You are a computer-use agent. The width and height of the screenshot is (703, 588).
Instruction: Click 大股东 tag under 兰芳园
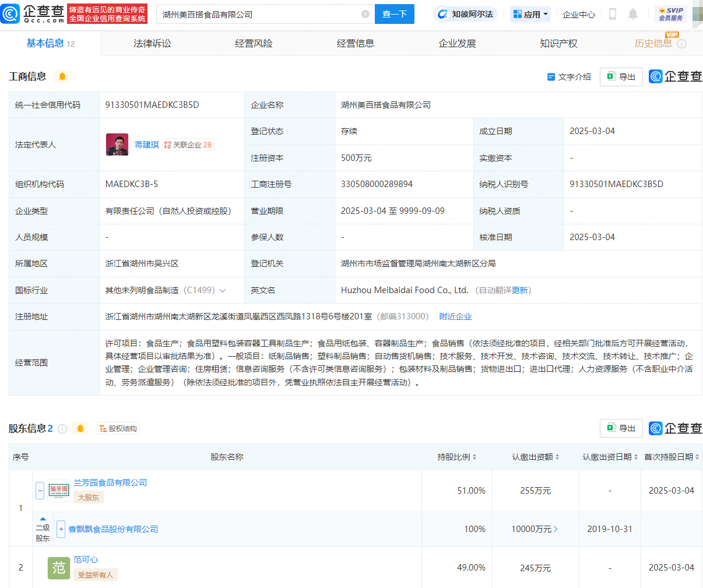[89, 497]
